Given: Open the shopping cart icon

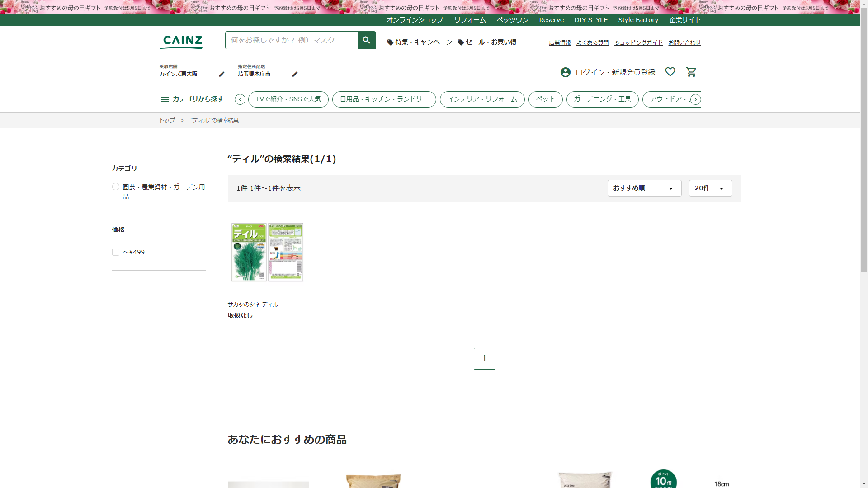Looking at the screenshot, I should [x=691, y=72].
